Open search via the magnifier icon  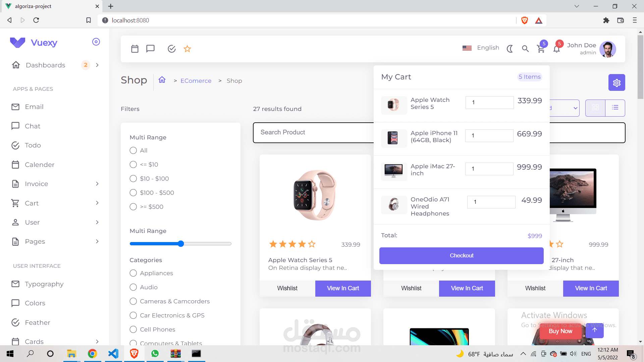525,49
